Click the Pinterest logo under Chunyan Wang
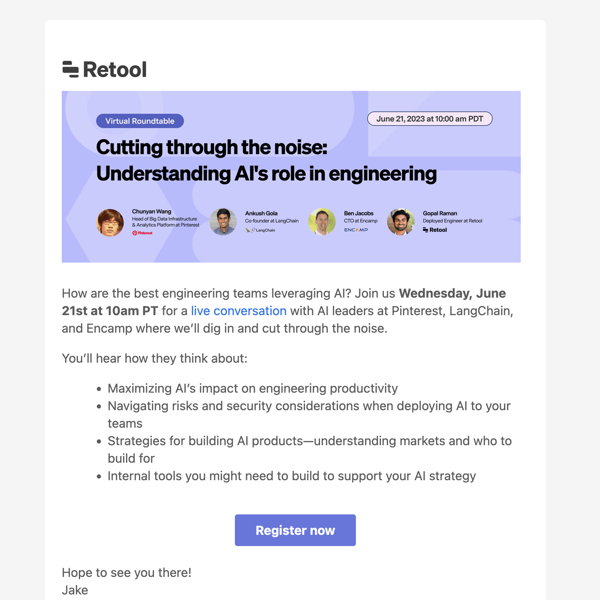The width and height of the screenshot is (600, 600). pyautogui.click(x=143, y=233)
